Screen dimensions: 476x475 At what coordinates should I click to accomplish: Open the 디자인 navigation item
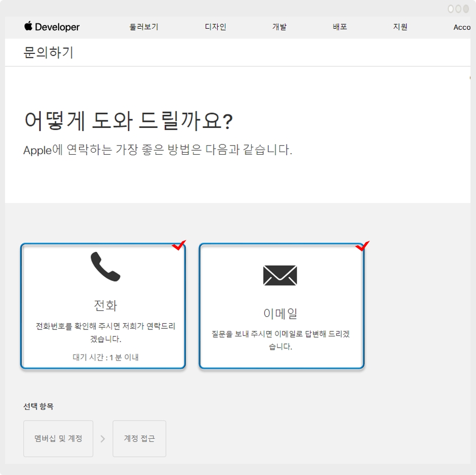(x=216, y=27)
